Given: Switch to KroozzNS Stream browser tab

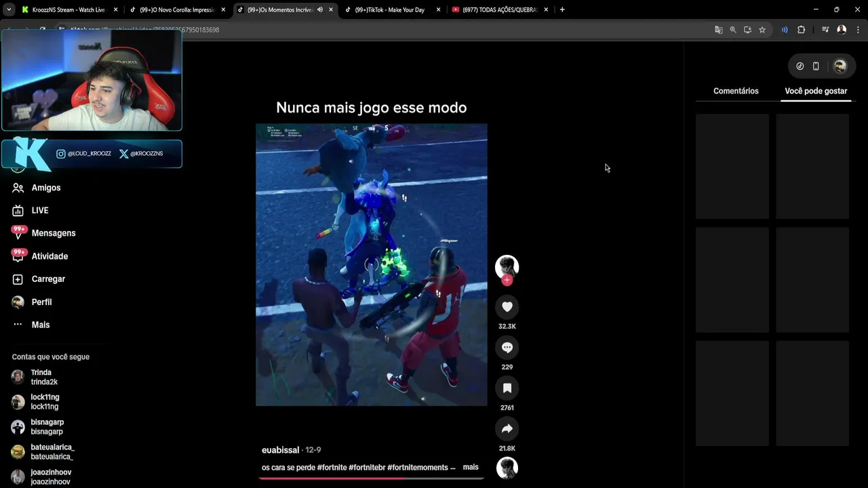Looking at the screenshot, I should [69, 9].
